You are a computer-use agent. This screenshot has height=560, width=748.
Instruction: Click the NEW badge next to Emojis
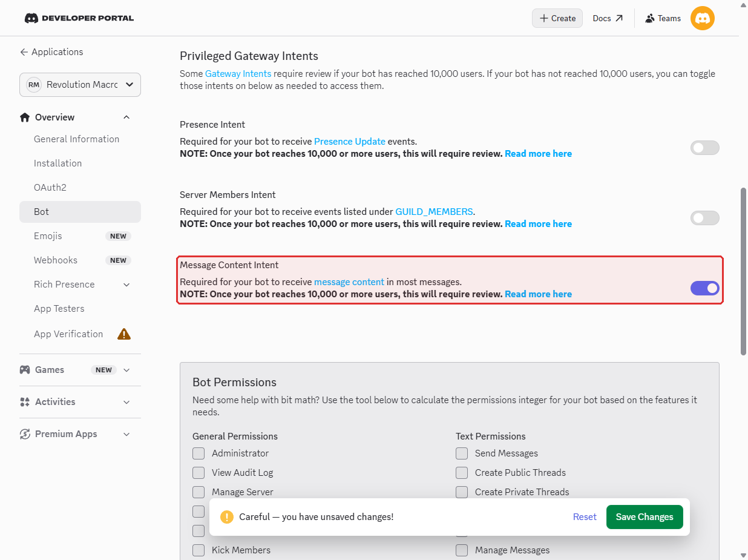click(x=118, y=236)
